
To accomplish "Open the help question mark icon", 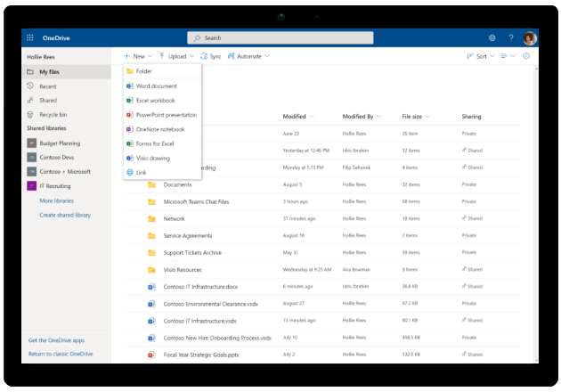I will (511, 37).
